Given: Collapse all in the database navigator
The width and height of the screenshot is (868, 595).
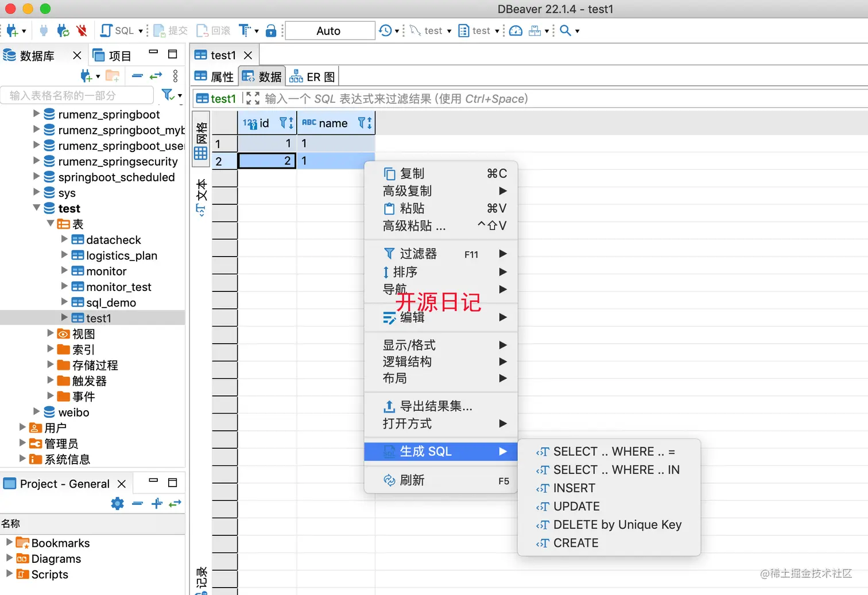Looking at the screenshot, I should [137, 76].
